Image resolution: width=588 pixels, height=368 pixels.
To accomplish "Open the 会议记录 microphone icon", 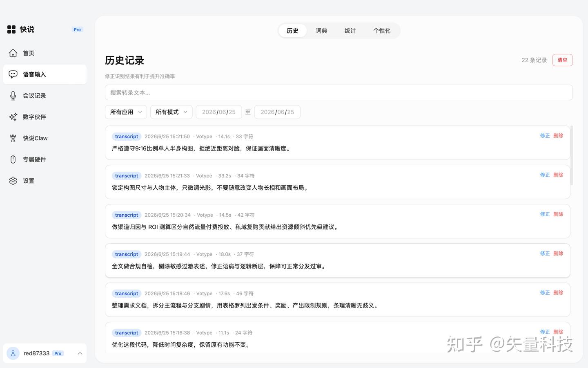I will tap(13, 96).
